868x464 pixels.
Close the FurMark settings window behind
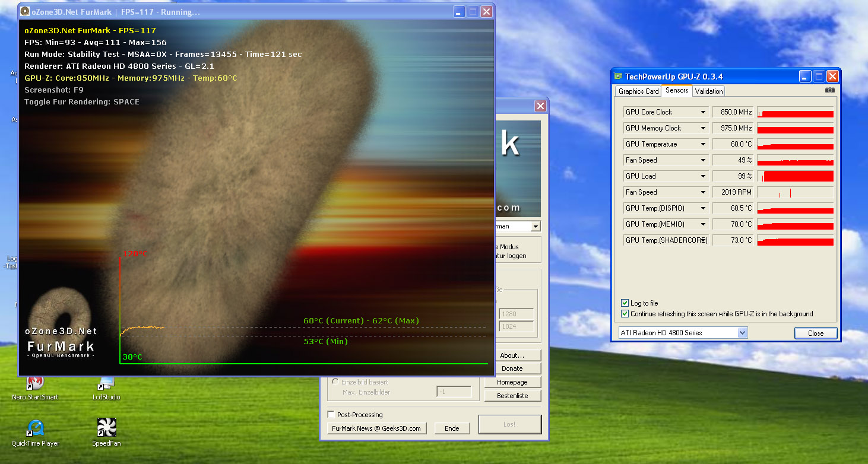point(540,106)
